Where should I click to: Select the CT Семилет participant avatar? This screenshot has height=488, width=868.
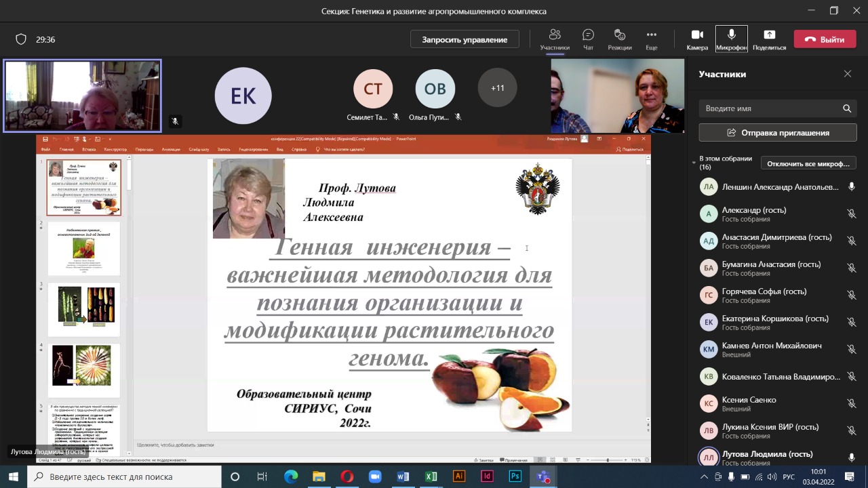pyautogui.click(x=373, y=89)
